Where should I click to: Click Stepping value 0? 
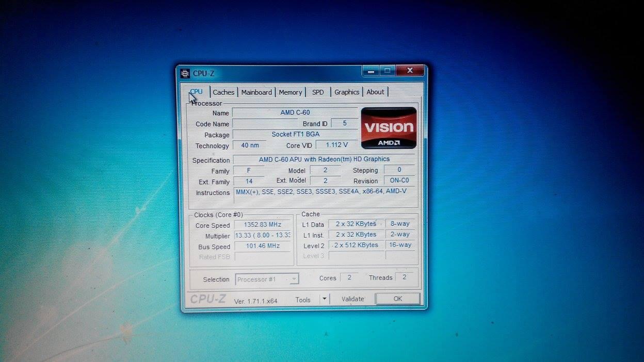(x=399, y=170)
